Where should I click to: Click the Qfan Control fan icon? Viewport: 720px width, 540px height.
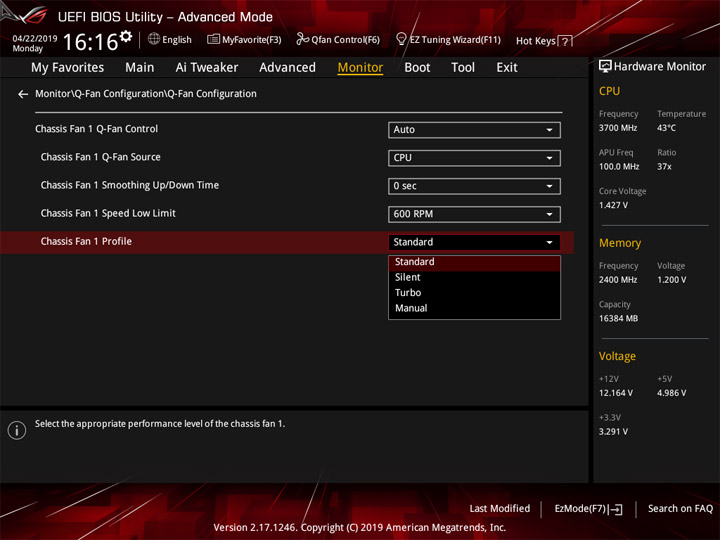302,39
